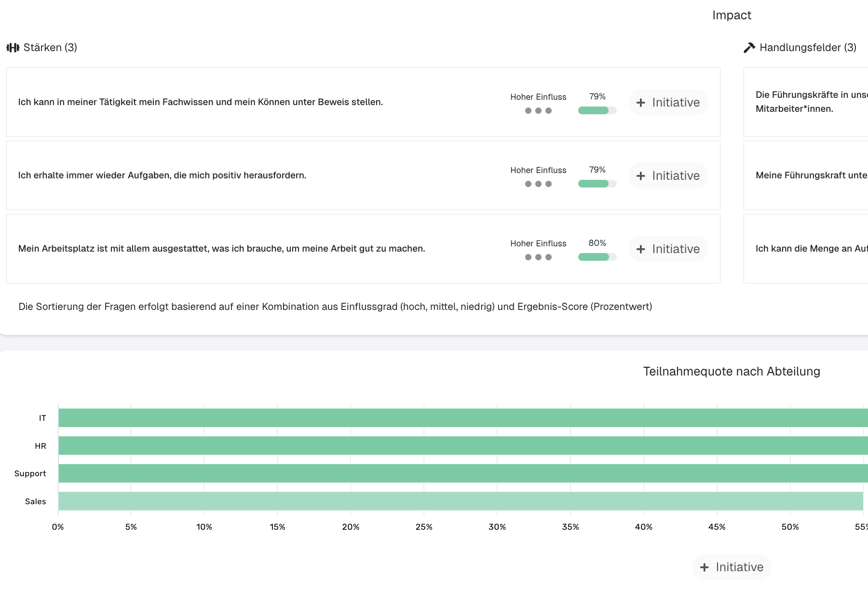Click the Support axis label
The width and height of the screenshot is (868, 590).
tap(30, 473)
